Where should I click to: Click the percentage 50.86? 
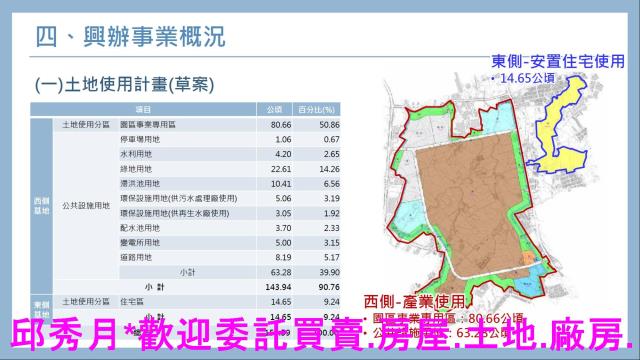pos(329,125)
